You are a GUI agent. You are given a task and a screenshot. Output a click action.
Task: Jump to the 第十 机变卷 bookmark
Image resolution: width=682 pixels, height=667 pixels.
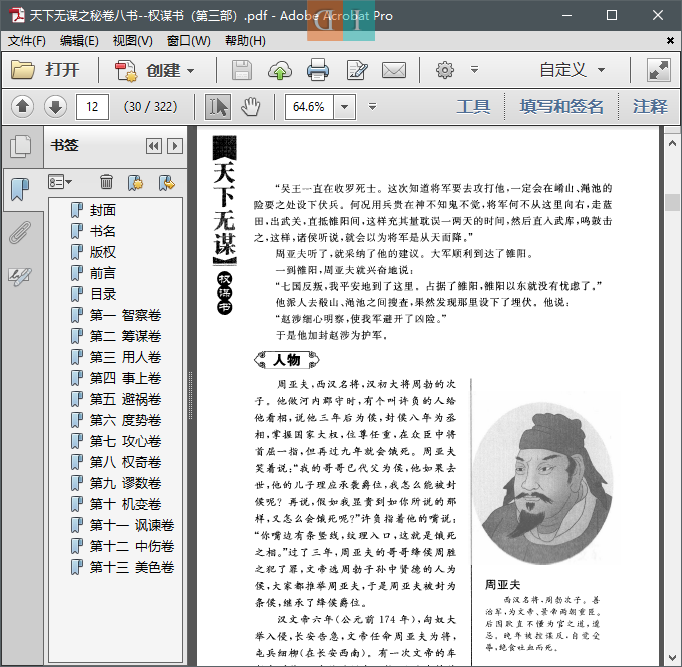click(125, 504)
